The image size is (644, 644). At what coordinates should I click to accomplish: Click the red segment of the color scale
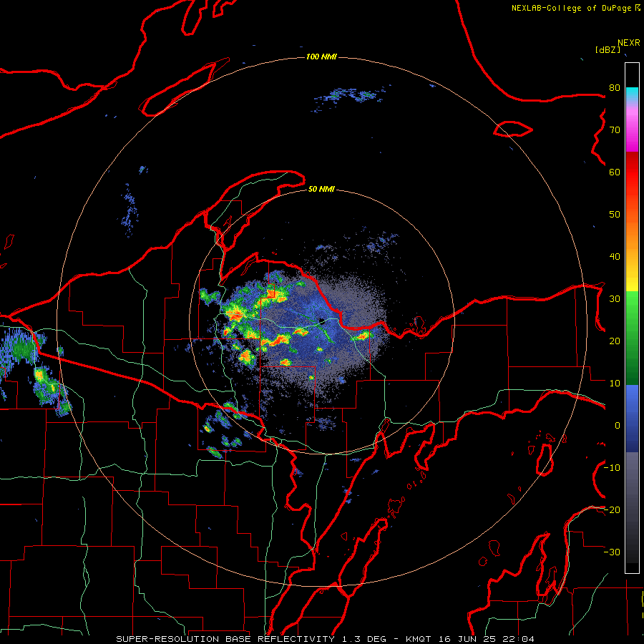(632, 172)
